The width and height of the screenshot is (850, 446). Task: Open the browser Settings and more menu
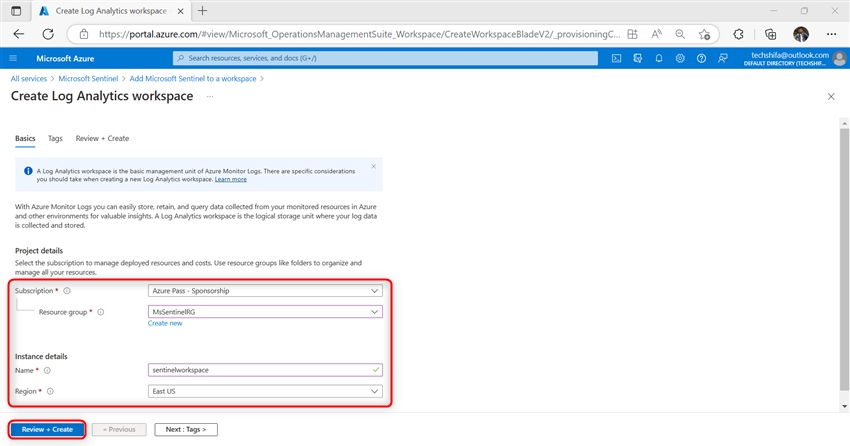[x=832, y=34]
